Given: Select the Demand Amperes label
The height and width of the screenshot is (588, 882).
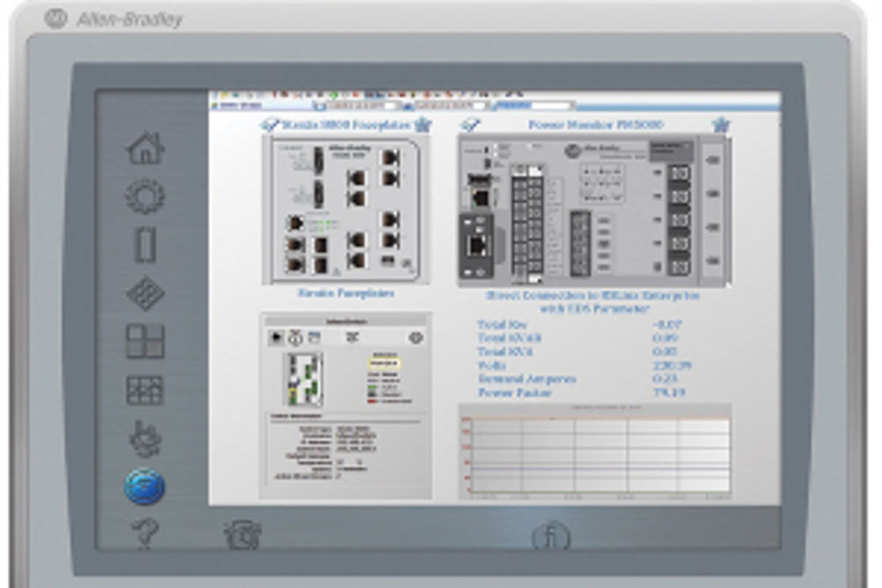Looking at the screenshot, I should (527, 379).
